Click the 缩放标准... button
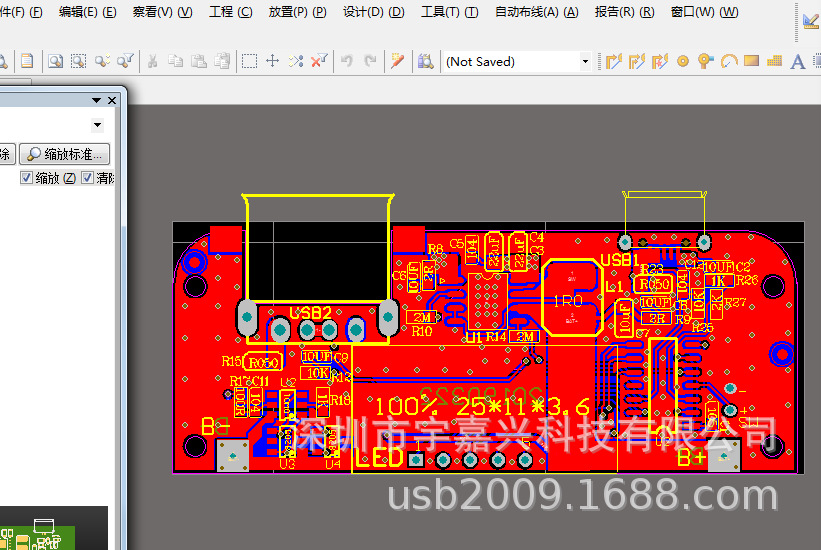This screenshot has width=821, height=550. point(65,154)
